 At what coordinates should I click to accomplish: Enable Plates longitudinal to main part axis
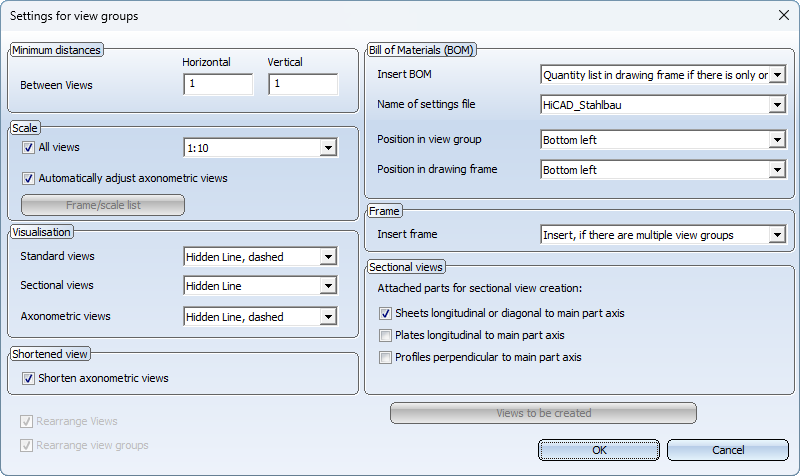[x=385, y=335]
